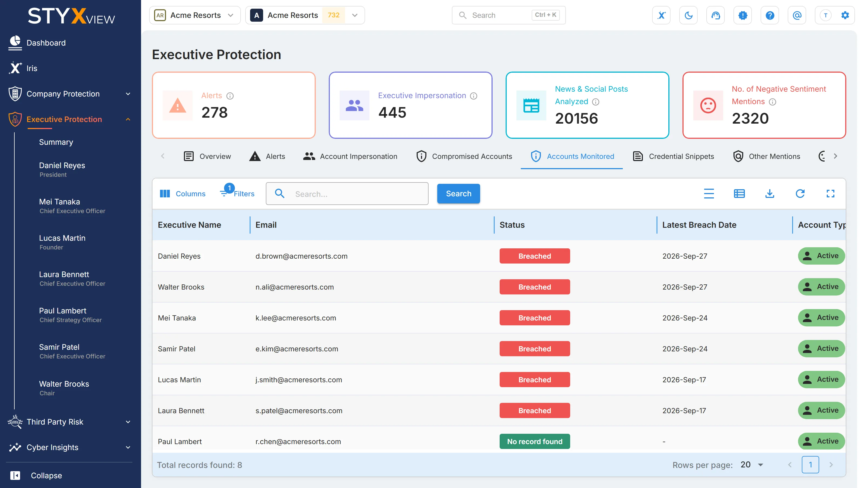Change the rows per page dropdown
This screenshot has height=488, width=868.
pyautogui.click(x=752, y=465)
